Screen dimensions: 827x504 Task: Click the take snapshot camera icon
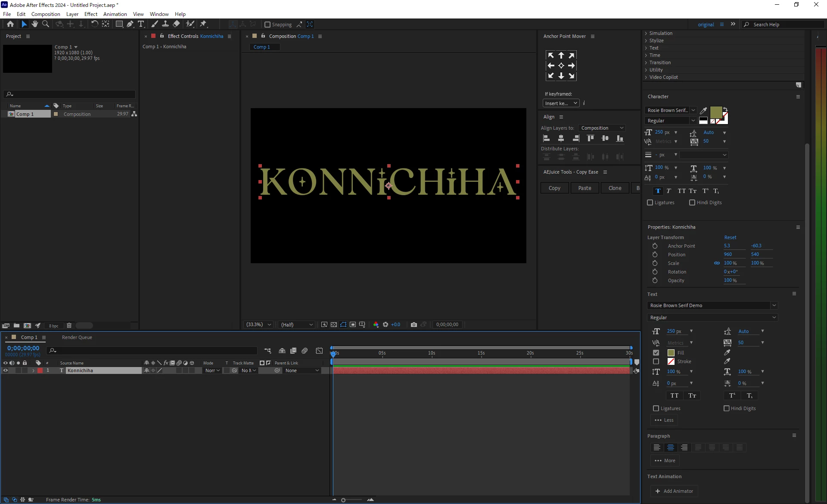tap(414, 325)
